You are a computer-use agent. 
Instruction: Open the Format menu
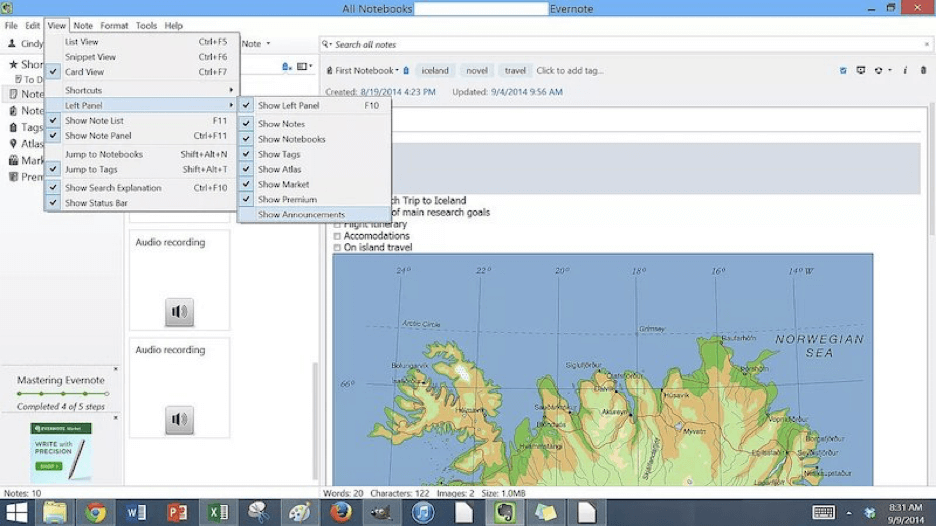point(114,25)
